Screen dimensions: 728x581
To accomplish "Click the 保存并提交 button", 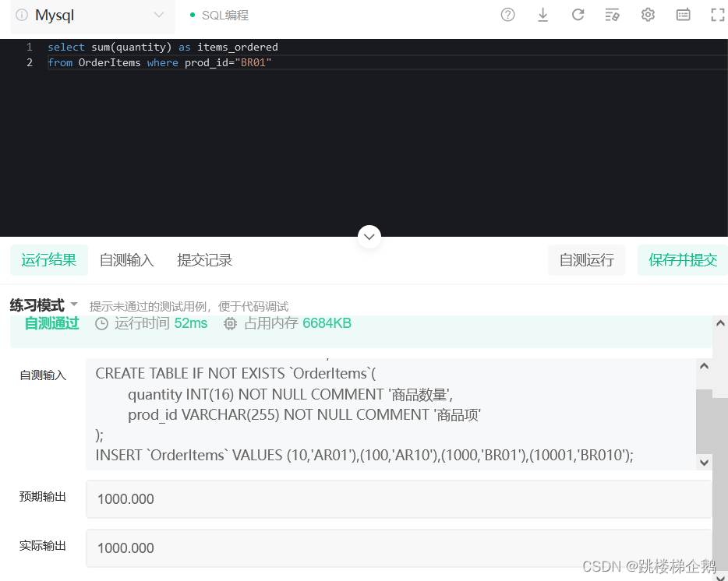I will pos(683,260).
